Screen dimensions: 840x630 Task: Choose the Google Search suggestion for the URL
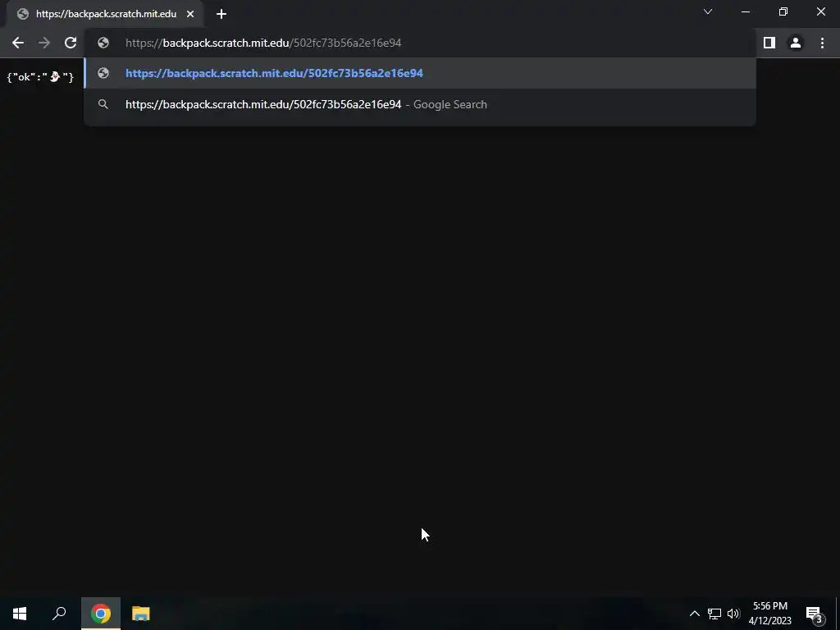420,104
